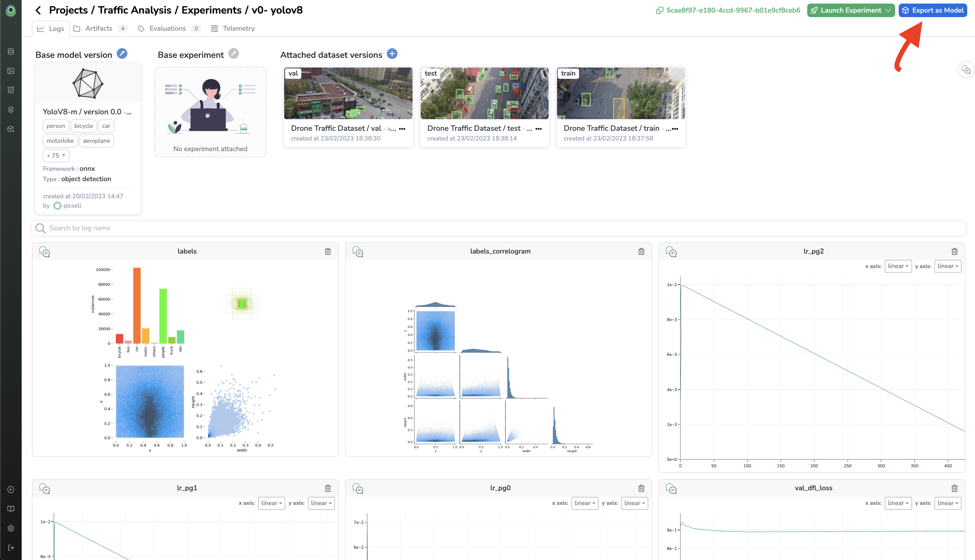Add an attached dataset version with plus icon

[392, 54]
